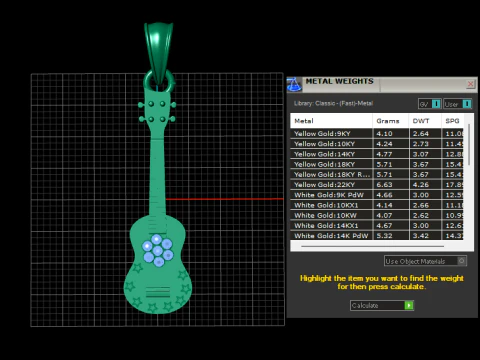Sort by the SPG column header
The height and width of the screenshot is (360, 480).
tap(452, 121)
